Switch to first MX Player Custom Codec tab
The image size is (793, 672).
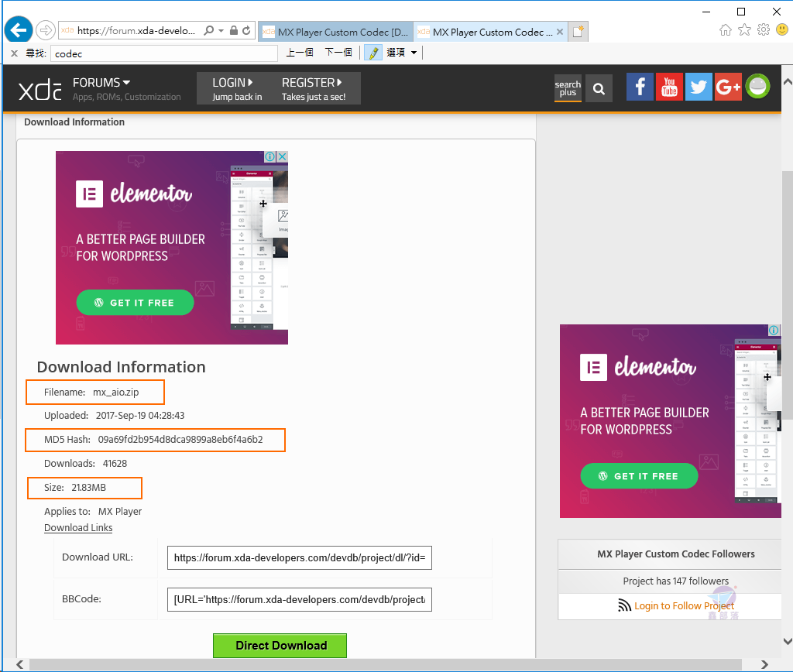(335, 32)
